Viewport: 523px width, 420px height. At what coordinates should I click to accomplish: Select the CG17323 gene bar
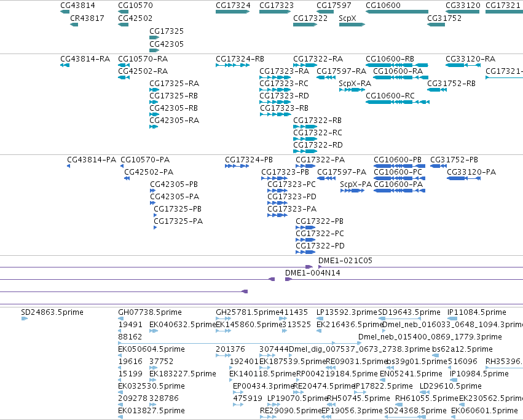275,12
